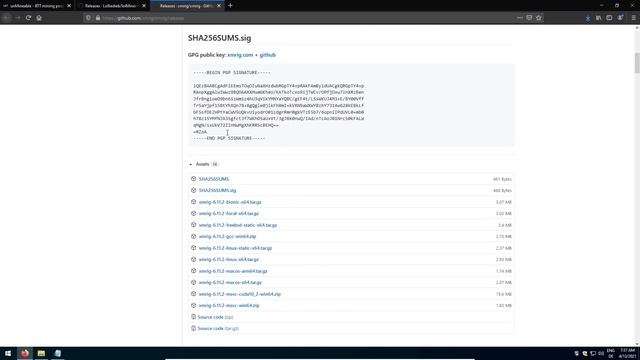This screenshot has width=640, height=360.
Task: Go forward using browser forward arrow
Action: pos(18,18)
